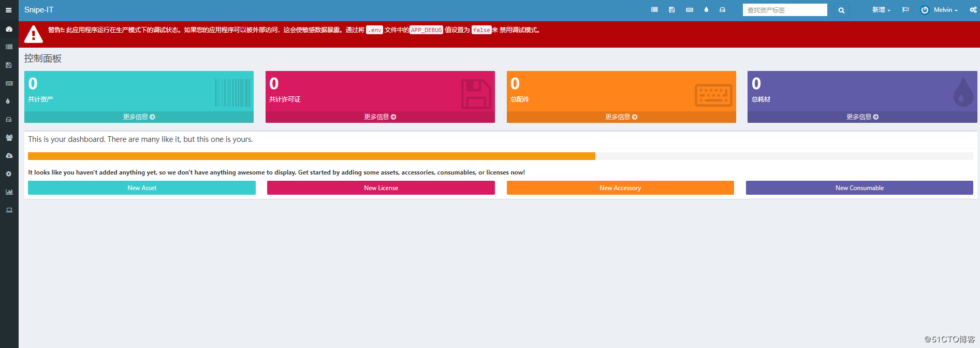Open consumables droplet icon in sidebar
Screen dimensions: 980x348
(8, 102)
